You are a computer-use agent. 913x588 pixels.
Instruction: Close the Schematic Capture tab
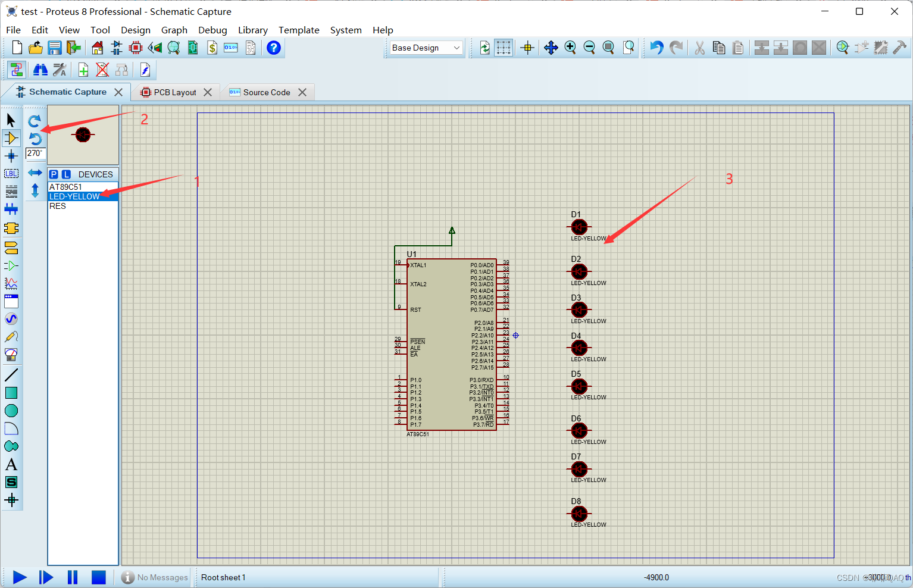(118, 92)
